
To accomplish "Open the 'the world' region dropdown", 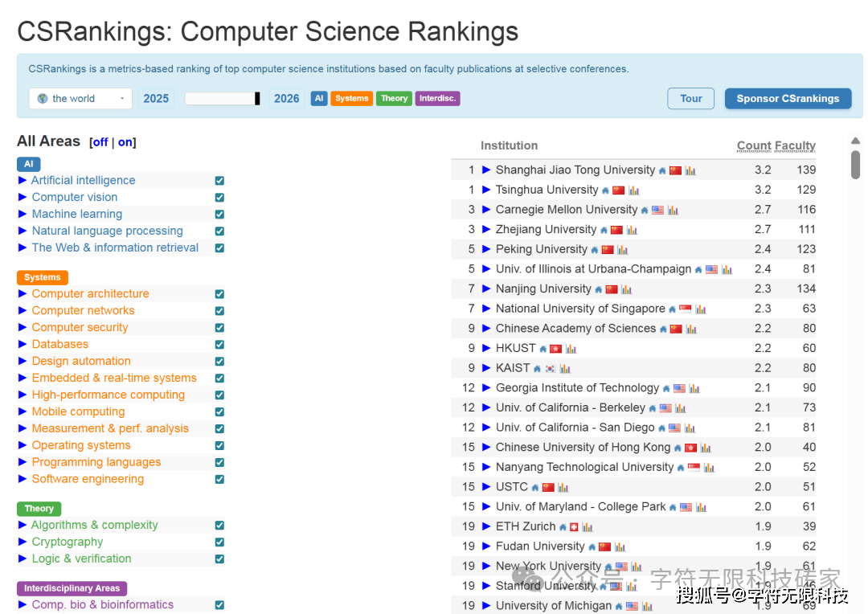I will 80,99.
